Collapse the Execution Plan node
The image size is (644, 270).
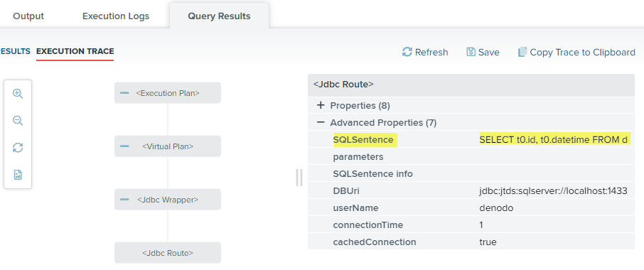[124, 93]
